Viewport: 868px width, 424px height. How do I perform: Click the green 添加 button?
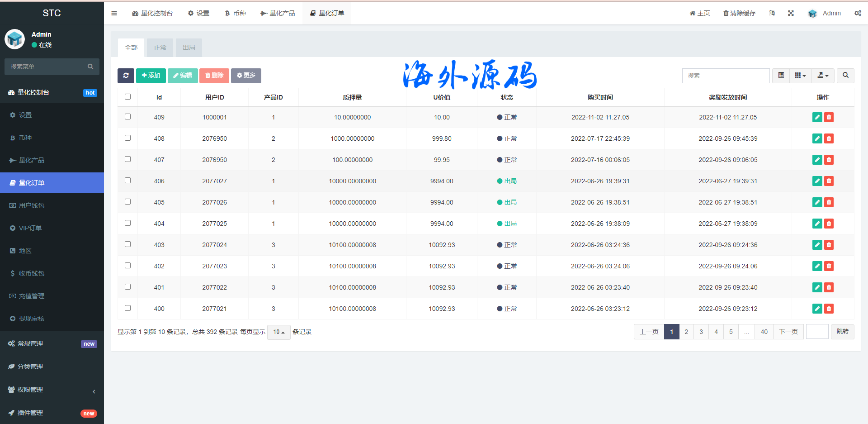pos(151,76)
